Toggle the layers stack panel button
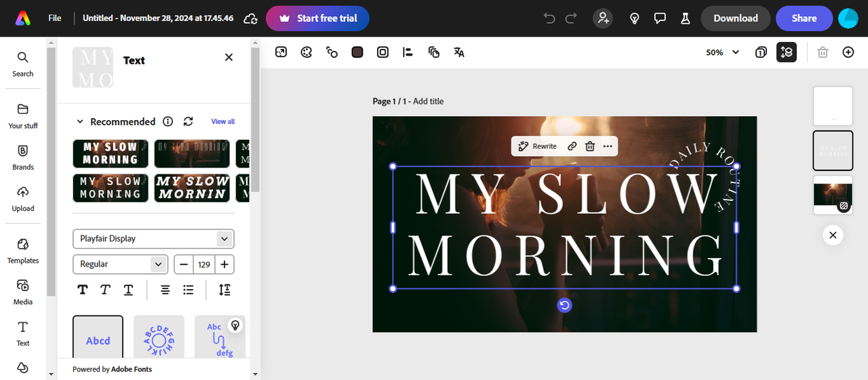Viewport: 868px width, 380px height. [x=787, y=52]
